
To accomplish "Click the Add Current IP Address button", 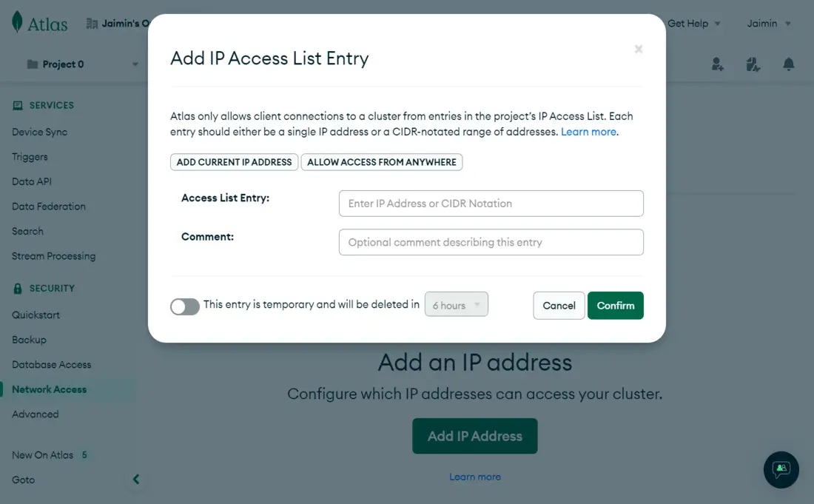I will tap(234, 162).
